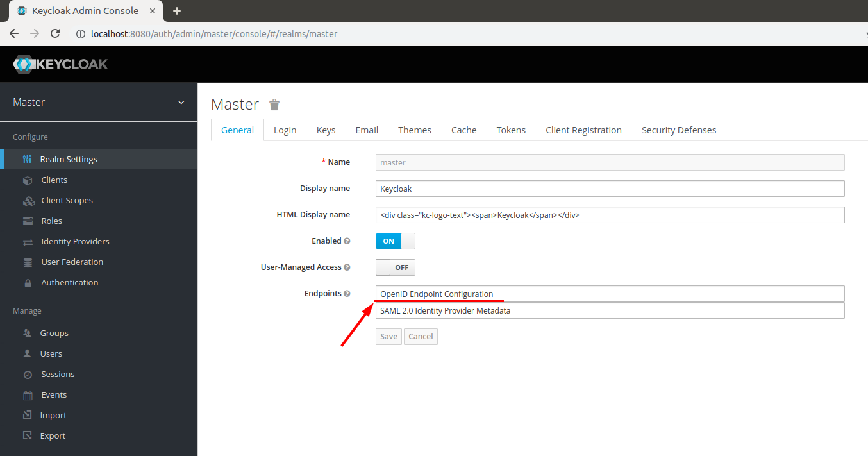Screen dimensions: 868x456
Task: Click the User Federation database icon
Action: [x=28, y=262]
